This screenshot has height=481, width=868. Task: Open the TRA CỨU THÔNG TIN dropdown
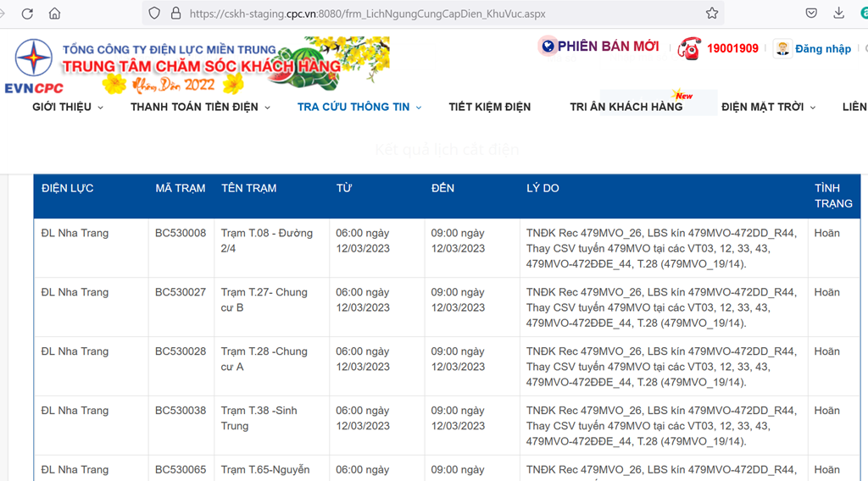coord(359,107)
